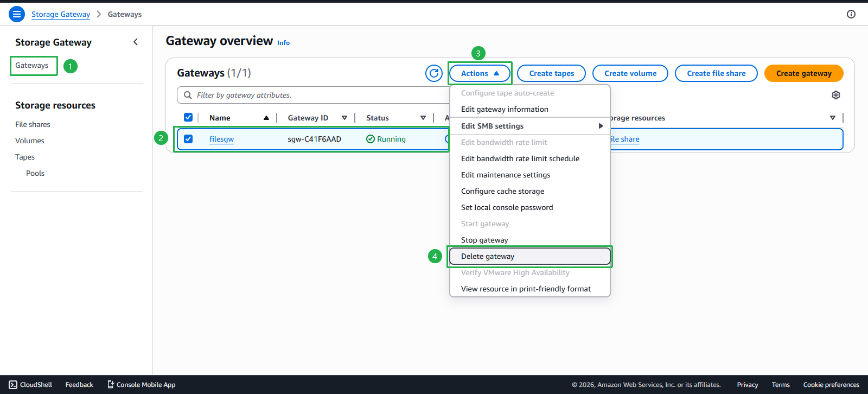Viewport: 868px width, 394px height.
Task: Expand the Edit SMB settings submenu
Action: click(x=530, y=126)
